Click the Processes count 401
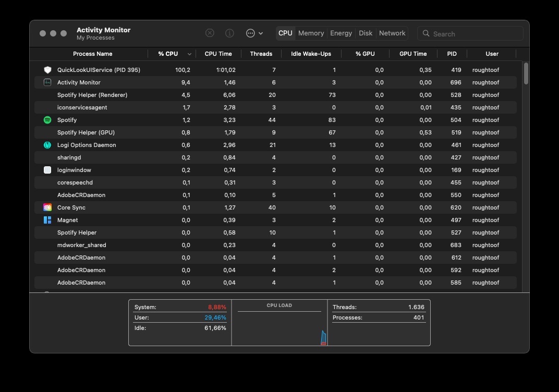Viewport: 559px width, 392px height. point(419,317)
